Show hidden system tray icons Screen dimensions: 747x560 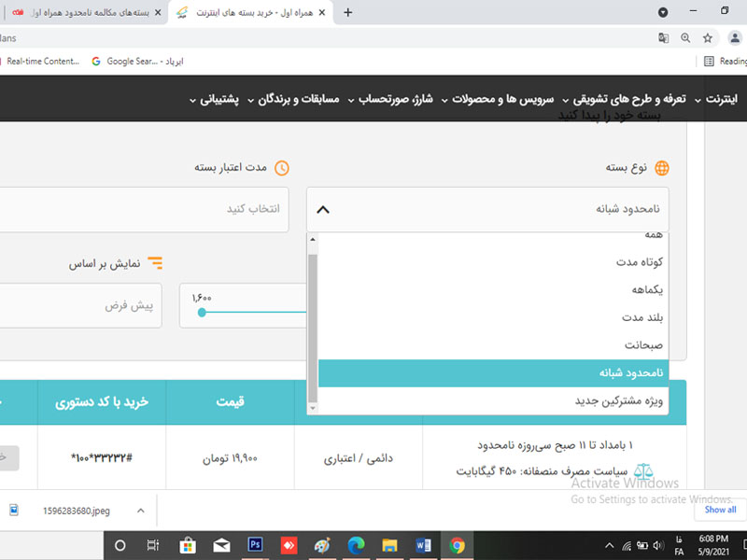(610, 546)
